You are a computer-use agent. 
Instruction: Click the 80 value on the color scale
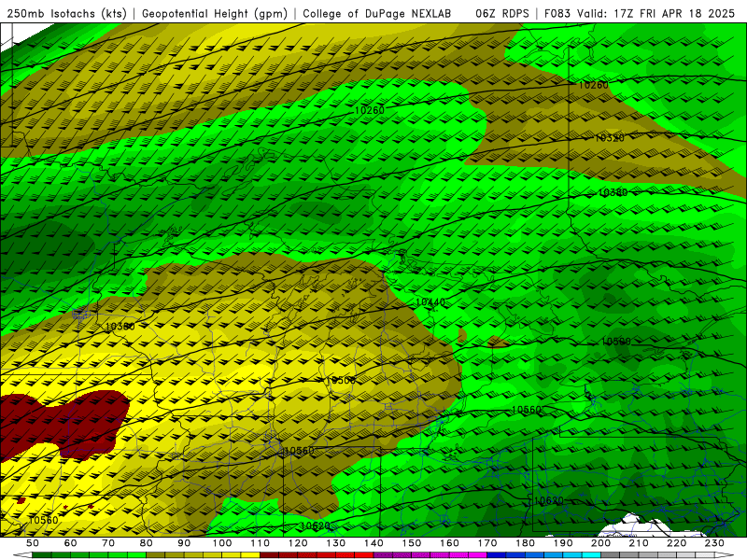(146, 543)
